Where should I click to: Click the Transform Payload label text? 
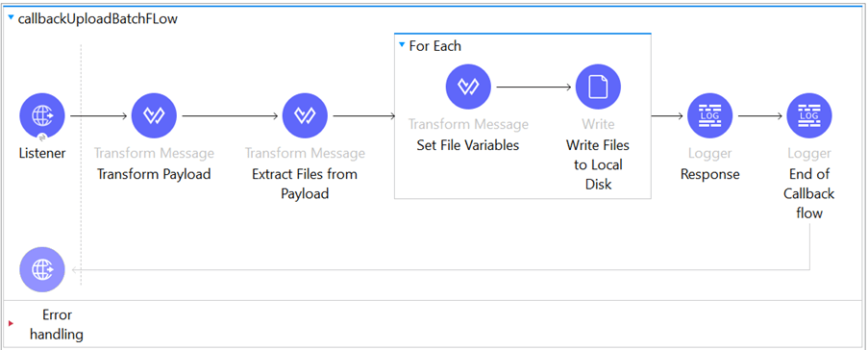point(154,174)
